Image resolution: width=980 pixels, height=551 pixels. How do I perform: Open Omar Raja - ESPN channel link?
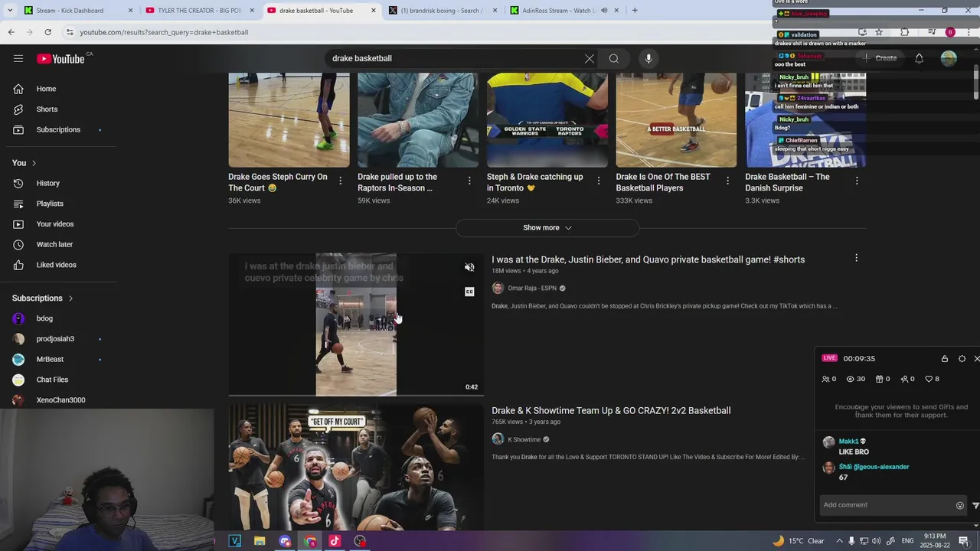pyautogui.click(x=532, y=289)
